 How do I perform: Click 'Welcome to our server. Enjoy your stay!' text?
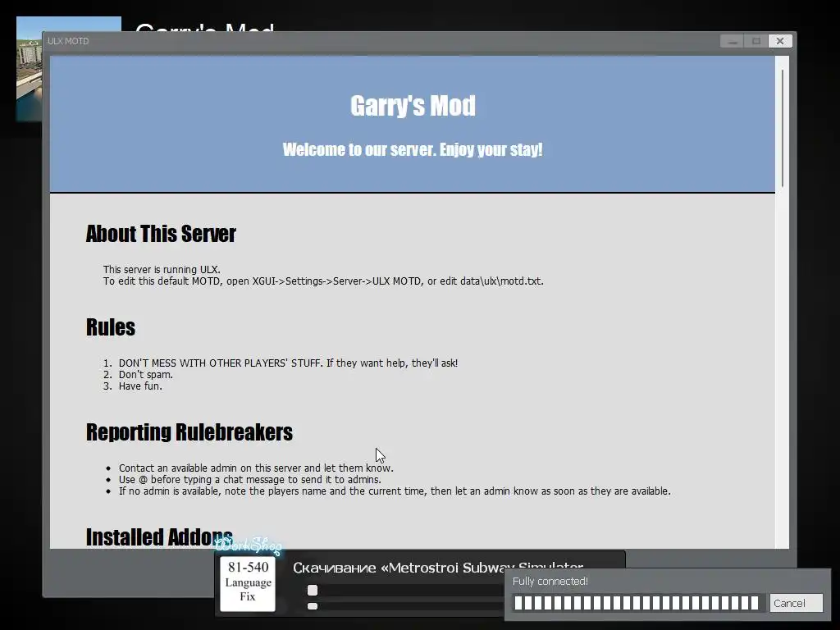413,149
